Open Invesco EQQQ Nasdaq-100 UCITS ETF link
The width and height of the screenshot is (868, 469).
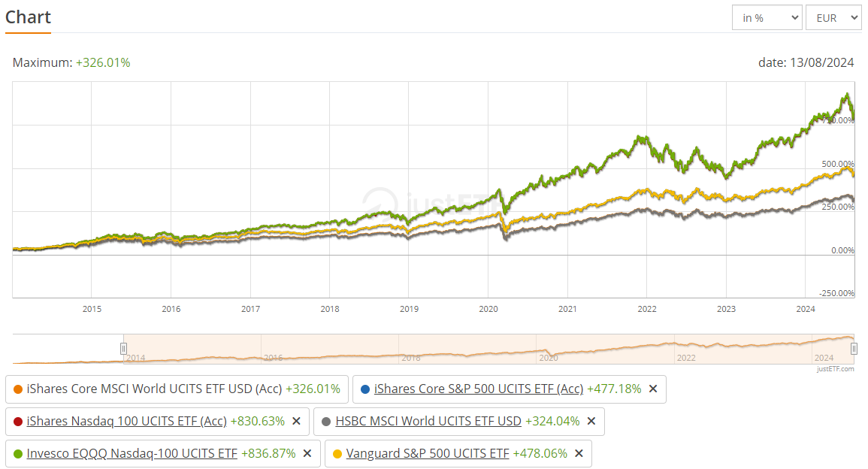(132, 453)
